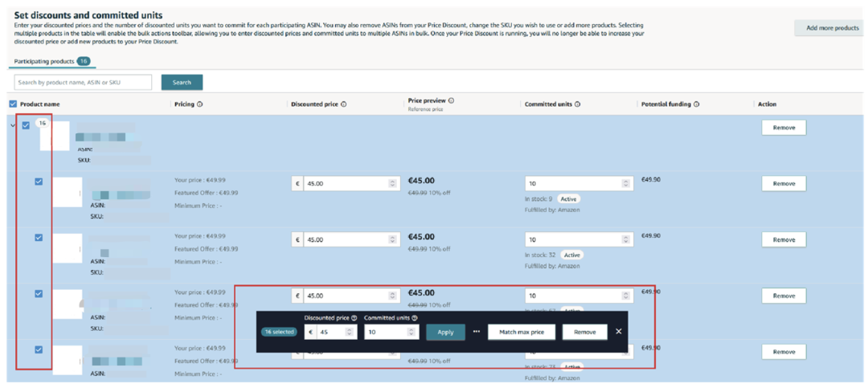This screenshot has width=868, height=388.
Task: Focus the search by product name field
Action: point(83,83)
